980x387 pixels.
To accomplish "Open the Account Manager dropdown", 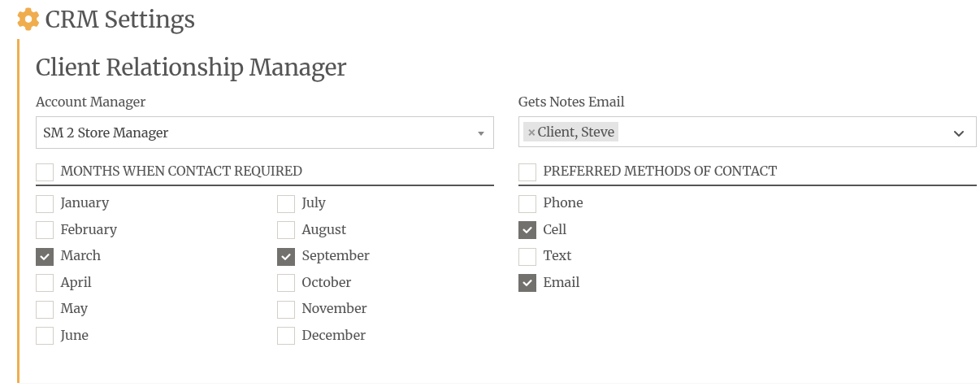I will coord(480,133).
